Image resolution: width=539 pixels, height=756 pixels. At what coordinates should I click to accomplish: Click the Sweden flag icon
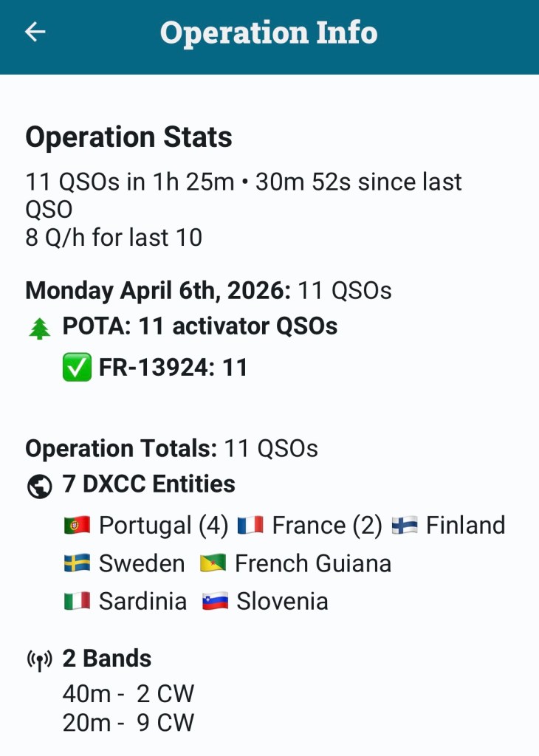[x=77, y=564]
